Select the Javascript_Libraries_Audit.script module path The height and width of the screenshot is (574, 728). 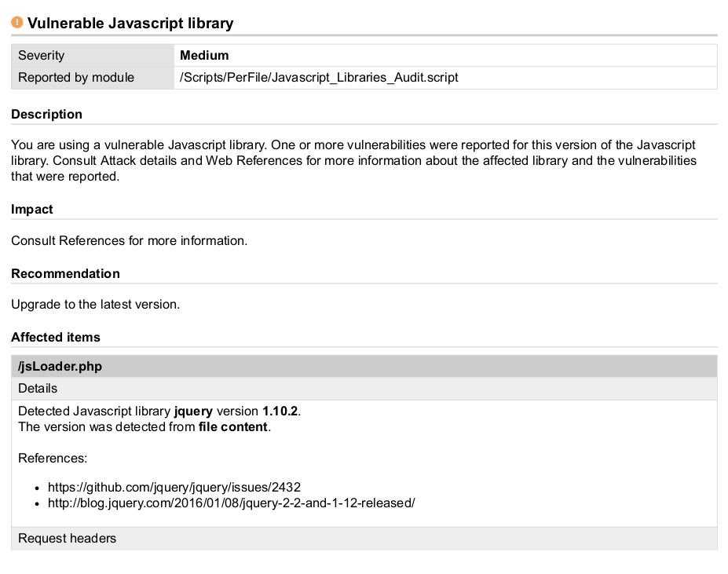coord(319,78)
